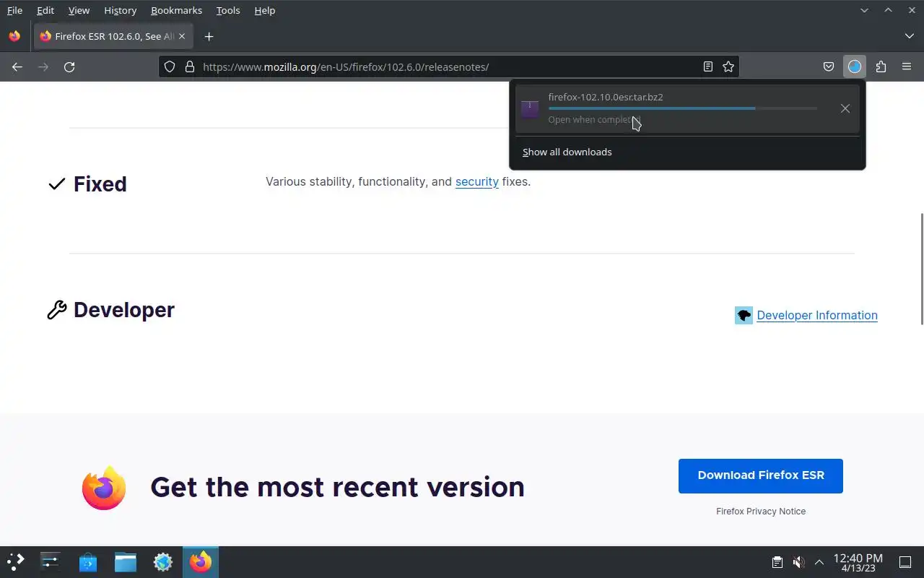Open the Firefox Privacy Notice link

click(x=761, y=511)
